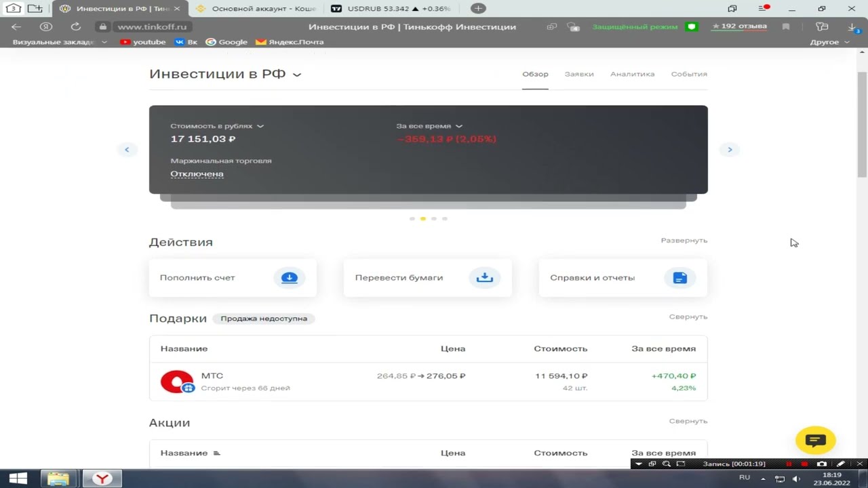Switch to USDRUB browser tab

coord(393,8)
